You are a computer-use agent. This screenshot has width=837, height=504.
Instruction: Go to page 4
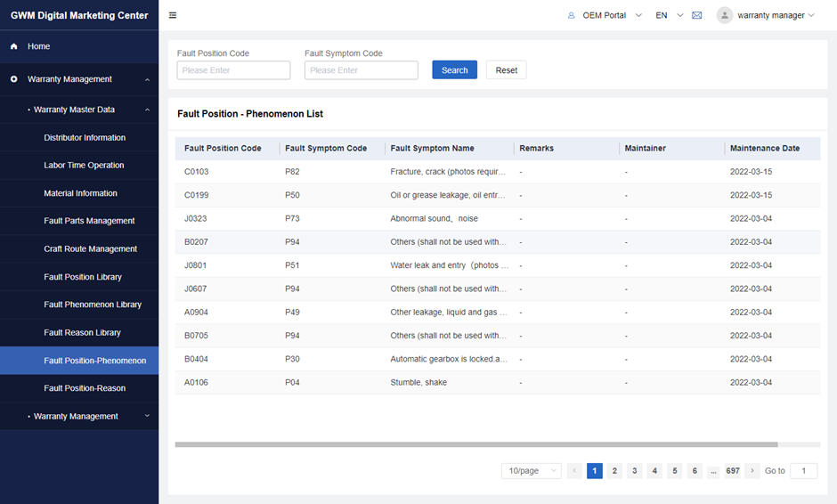654,471
